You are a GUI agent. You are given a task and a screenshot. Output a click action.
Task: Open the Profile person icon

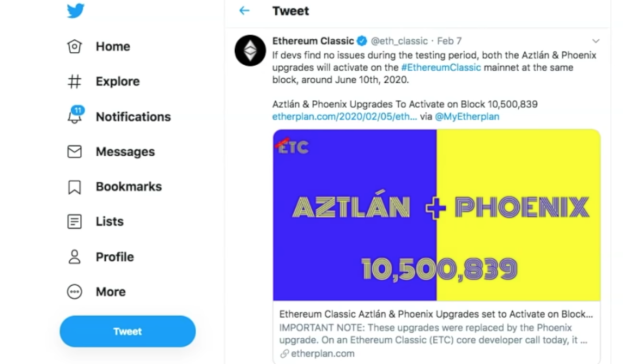74,257
